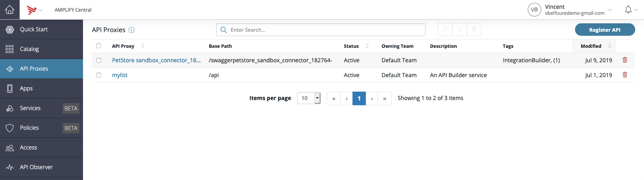Open the PetStore sandbox_connector proxy link
This screenshot has height=180, width=644.
point(156,60)
